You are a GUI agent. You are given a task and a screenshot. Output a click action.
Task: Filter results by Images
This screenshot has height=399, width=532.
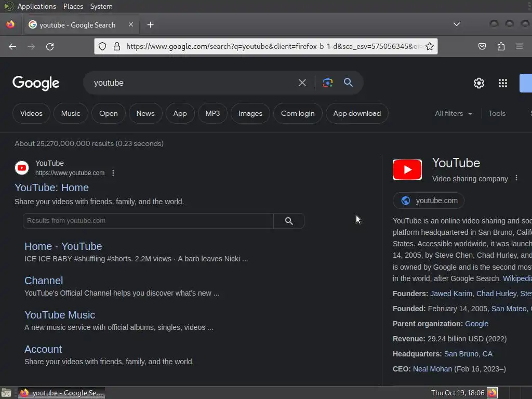pyautogui.click(x=250, y=113)
